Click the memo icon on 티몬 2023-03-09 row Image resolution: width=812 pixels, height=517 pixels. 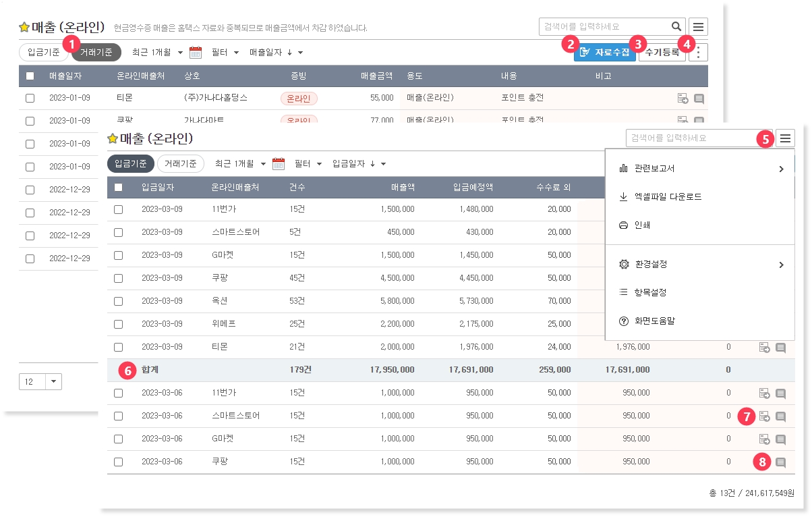780,348
